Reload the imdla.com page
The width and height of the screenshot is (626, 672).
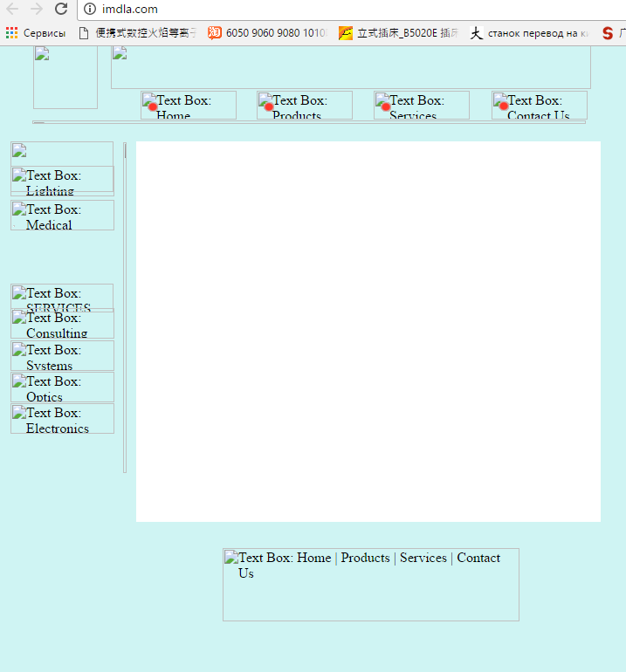(x=61, y=9)
